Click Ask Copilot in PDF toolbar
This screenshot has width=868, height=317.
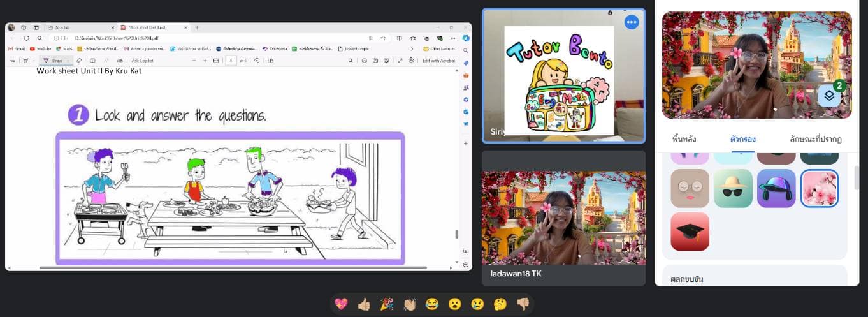(143, 61)
